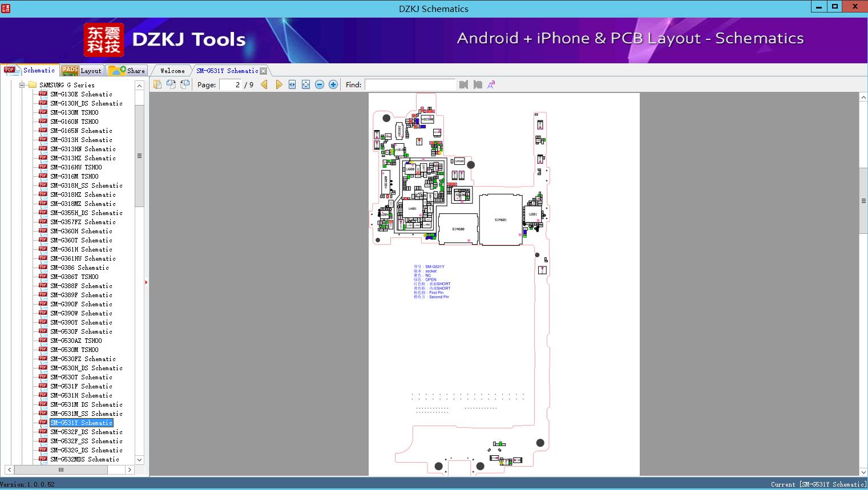Screen dimensions: 868x490
Task: Open SM-G316M TSHOO
Action: [74, 176]
